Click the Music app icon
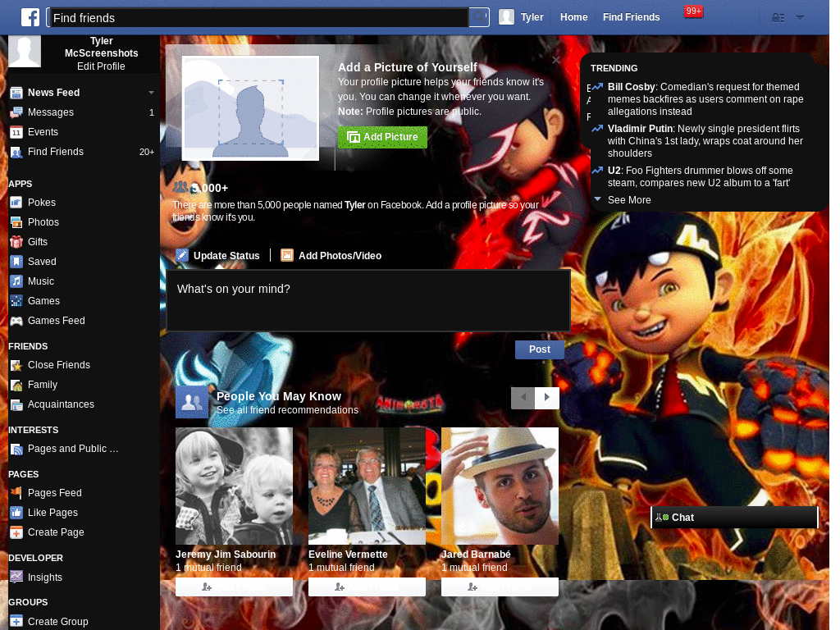Image resolution: width=840 pixels, height=630 pixels. (x=16, y=281)
